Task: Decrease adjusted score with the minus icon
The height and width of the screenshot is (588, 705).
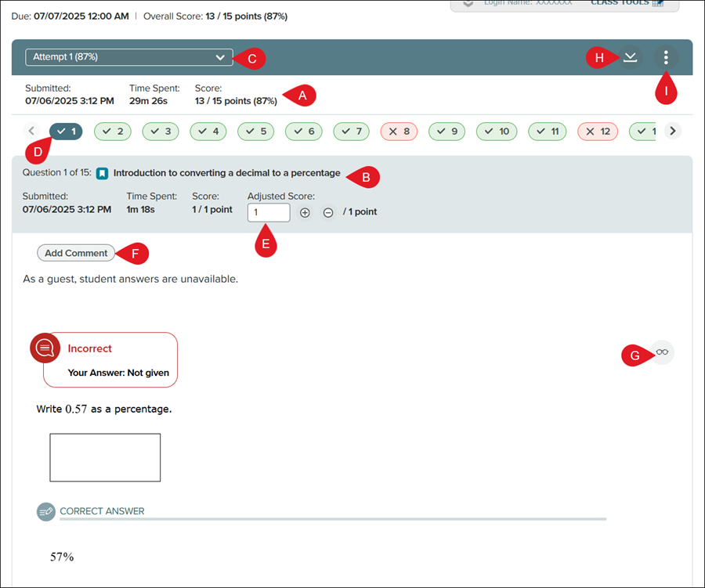Action: [328, 212]
